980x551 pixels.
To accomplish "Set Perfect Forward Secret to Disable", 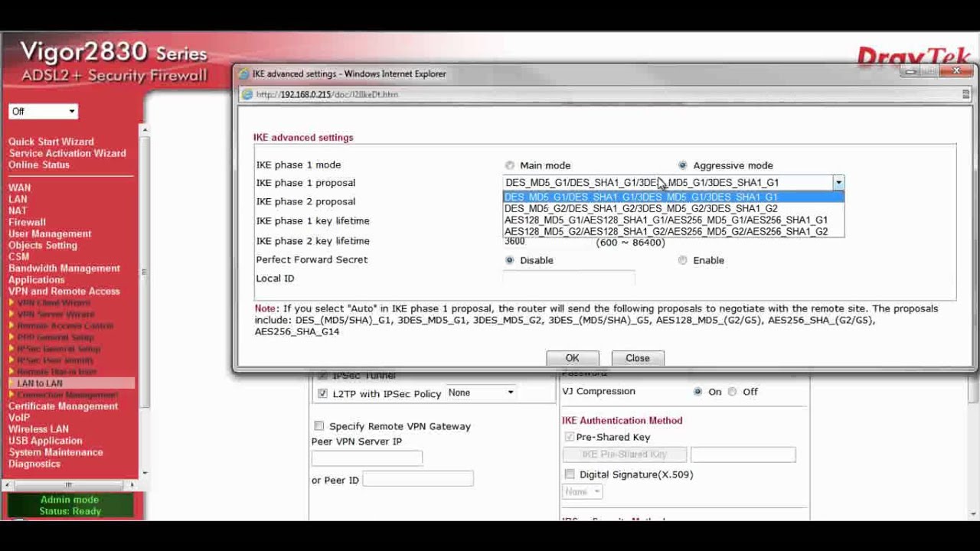I will click(x=510, y=260).
